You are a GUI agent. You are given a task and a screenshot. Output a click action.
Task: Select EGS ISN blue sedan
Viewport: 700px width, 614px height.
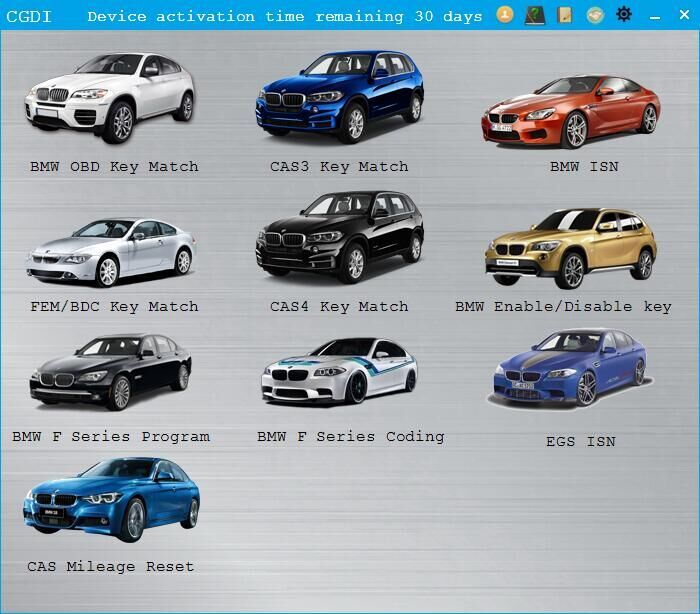click(571, 368)
